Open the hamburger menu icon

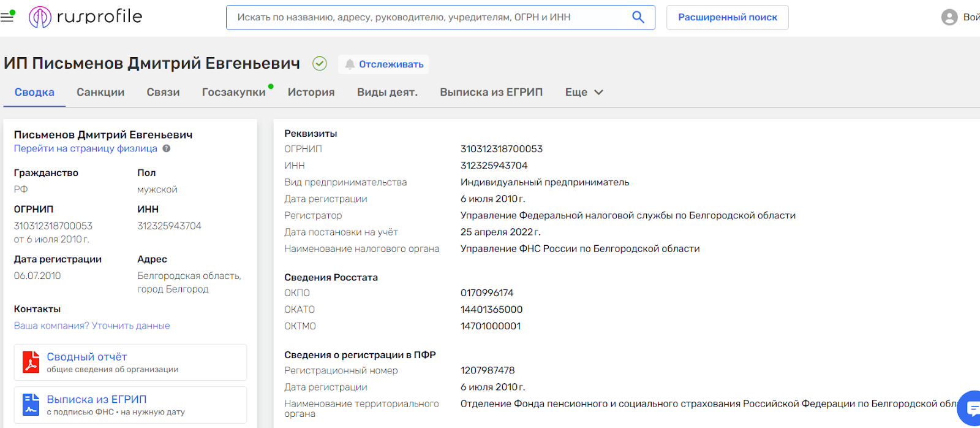pyautogui.click(x=7, y=17)
